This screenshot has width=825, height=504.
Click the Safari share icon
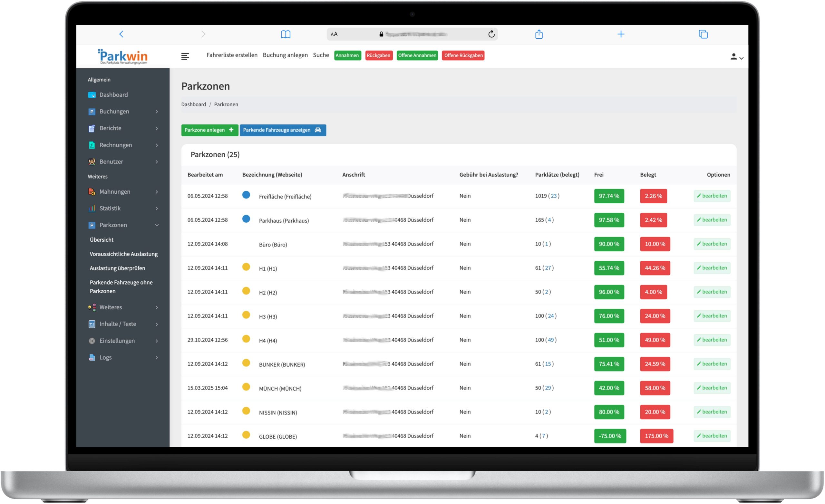[x=539, y=34]
